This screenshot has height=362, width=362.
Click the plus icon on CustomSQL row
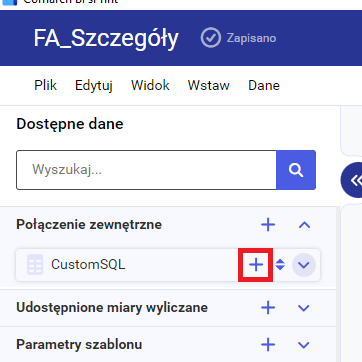[x=256, y=265]
